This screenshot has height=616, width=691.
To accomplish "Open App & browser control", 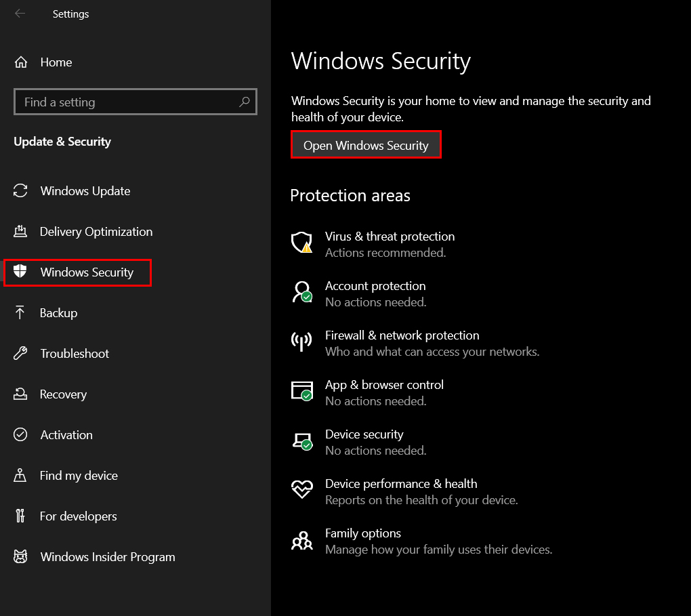I will [x=384, y=384].
